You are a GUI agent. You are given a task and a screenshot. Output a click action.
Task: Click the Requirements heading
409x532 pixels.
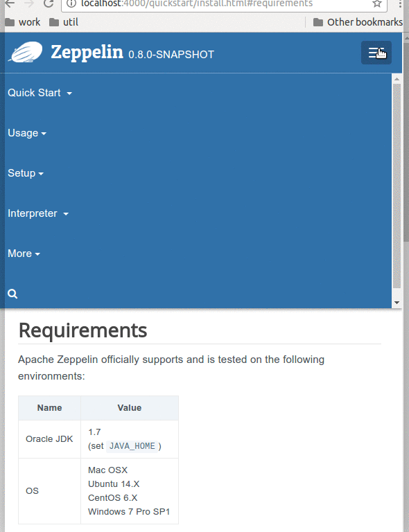tap(82, 330)
